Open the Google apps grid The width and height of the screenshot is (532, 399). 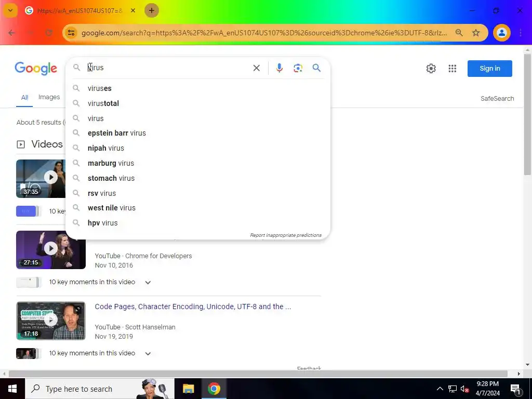(453, 69)
